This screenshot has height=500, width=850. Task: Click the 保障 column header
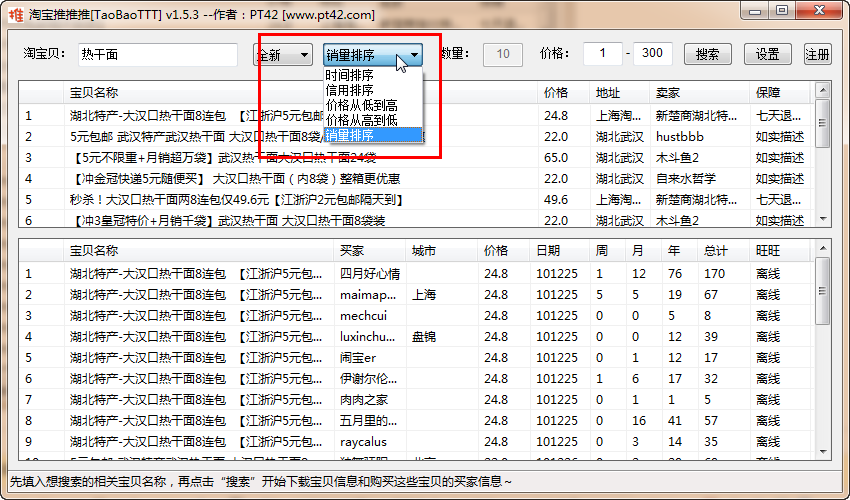[780, 93]
